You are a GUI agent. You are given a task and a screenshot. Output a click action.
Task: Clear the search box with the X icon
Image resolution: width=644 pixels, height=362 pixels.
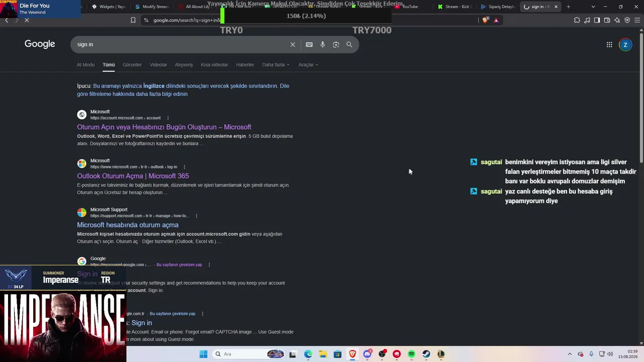click(293, 45)
